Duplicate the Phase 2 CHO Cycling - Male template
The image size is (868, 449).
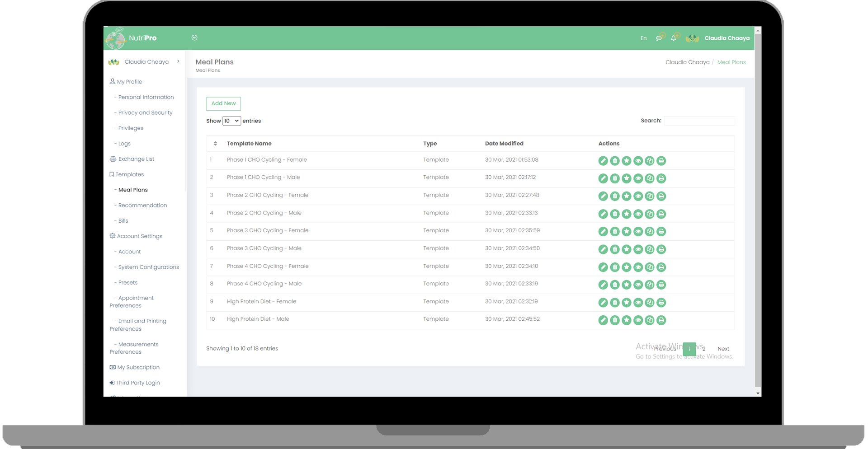650,214
